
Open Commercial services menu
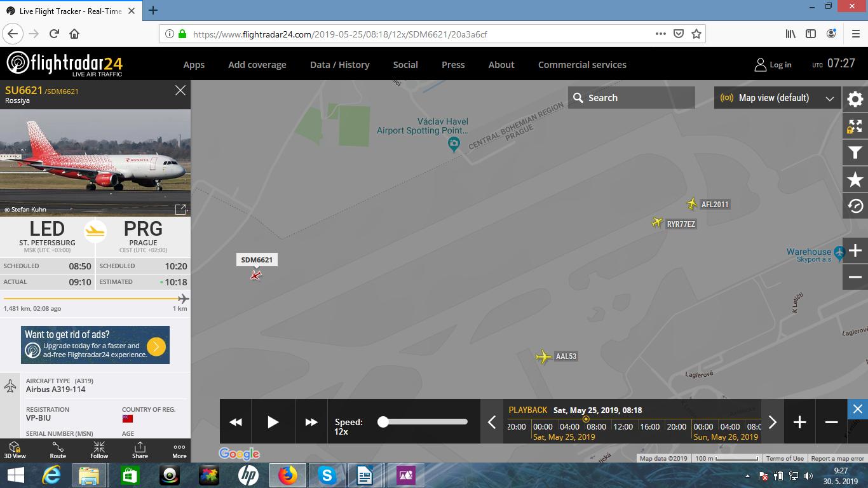582,65
